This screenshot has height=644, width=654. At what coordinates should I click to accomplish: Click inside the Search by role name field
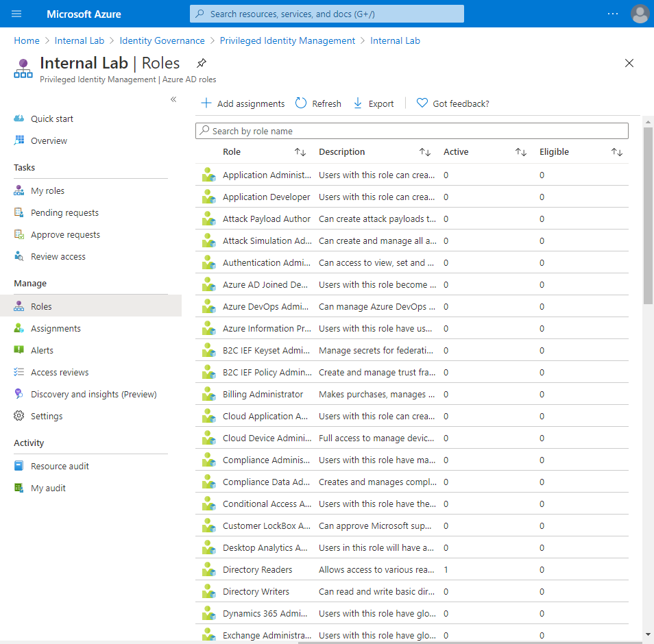pyautogui.click(x=411, y=131)
